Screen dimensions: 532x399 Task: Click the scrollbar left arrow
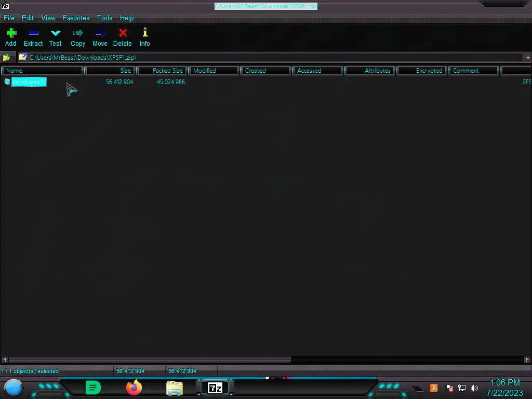coord(4,360)
